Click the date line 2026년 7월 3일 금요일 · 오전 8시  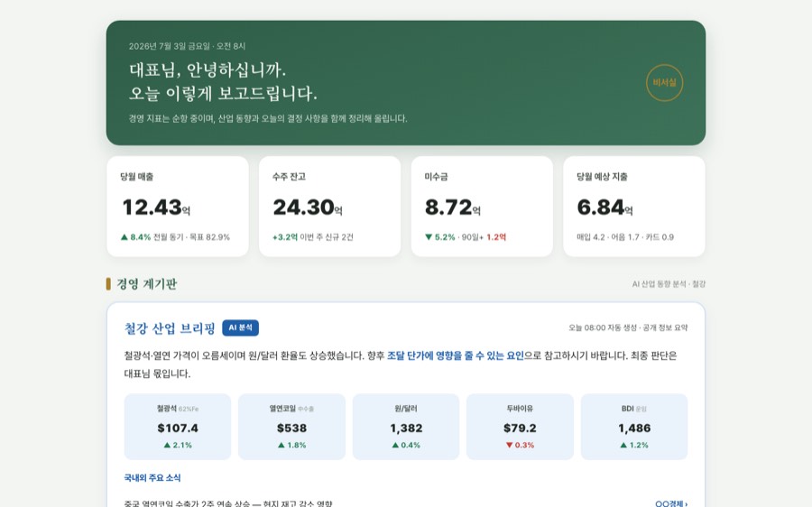(x=187, y=46)
